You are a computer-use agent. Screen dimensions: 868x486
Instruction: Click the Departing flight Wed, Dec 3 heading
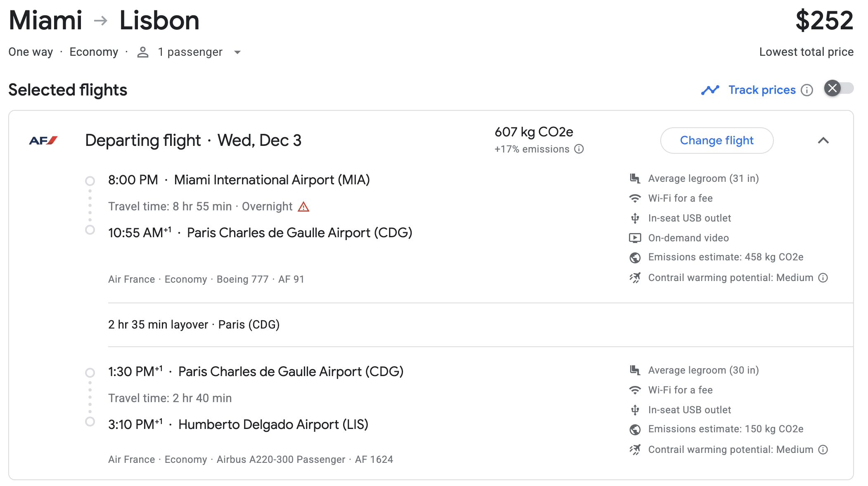pos(193,141)
